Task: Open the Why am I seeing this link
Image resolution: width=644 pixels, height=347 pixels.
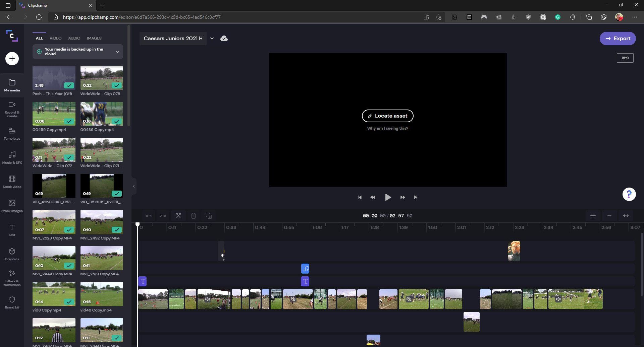Action: 387,128
